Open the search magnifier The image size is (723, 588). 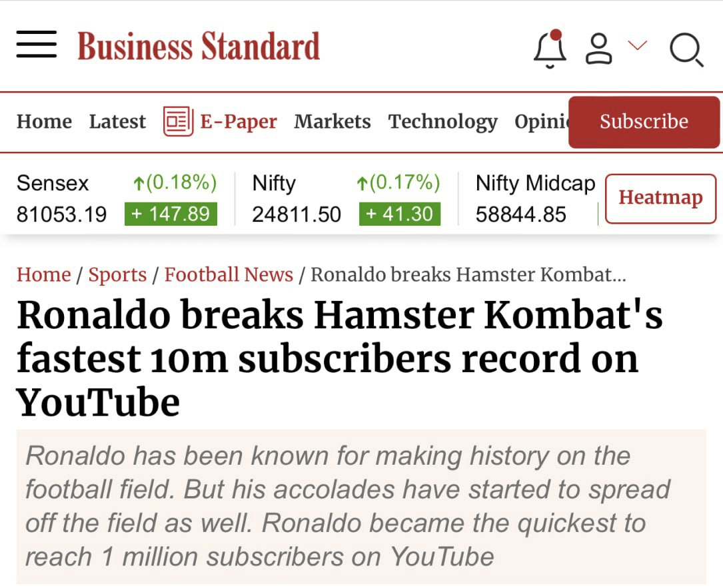pos(686,50)
